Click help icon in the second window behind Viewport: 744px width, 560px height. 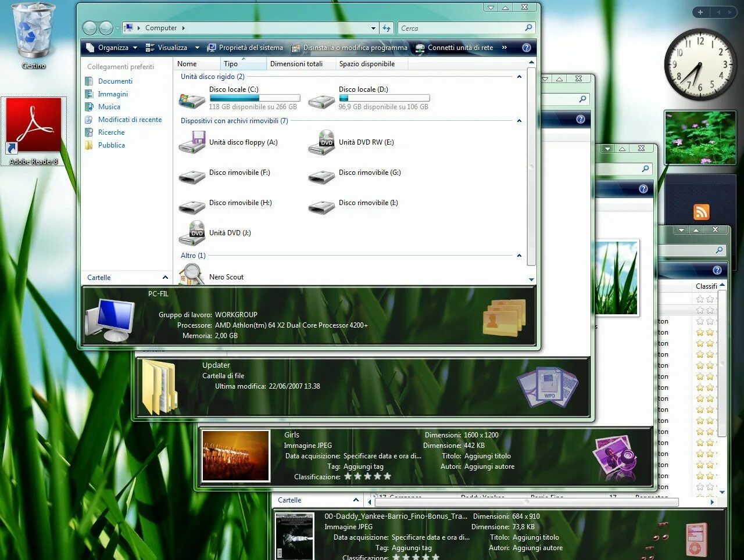click(580, 119)
